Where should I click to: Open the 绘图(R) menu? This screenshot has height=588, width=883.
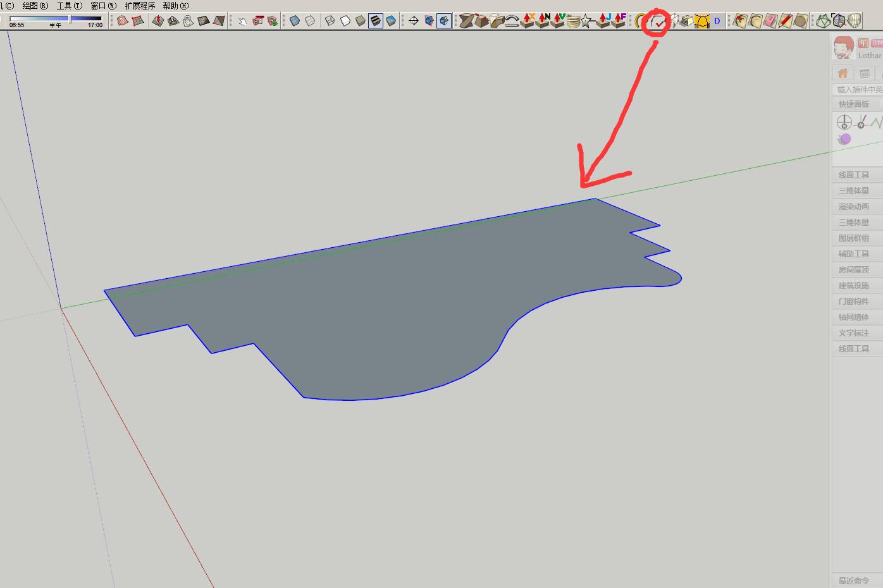point(35,6)
